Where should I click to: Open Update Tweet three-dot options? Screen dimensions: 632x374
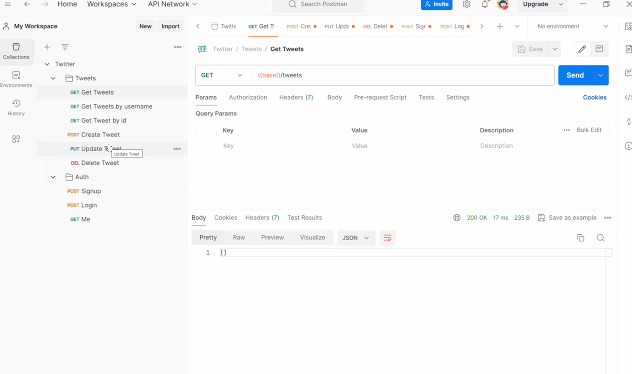pyautogui.click(x=177, y=149)
